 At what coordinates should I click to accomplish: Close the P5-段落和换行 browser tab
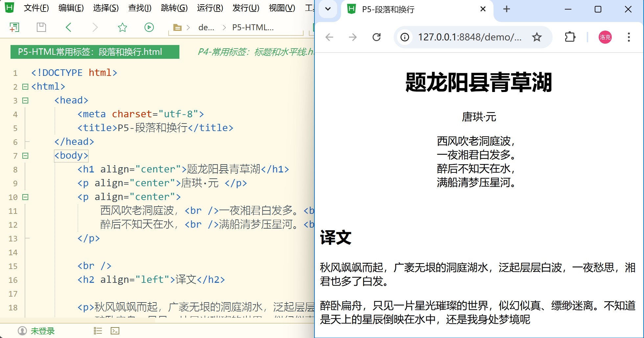[483, 9]
